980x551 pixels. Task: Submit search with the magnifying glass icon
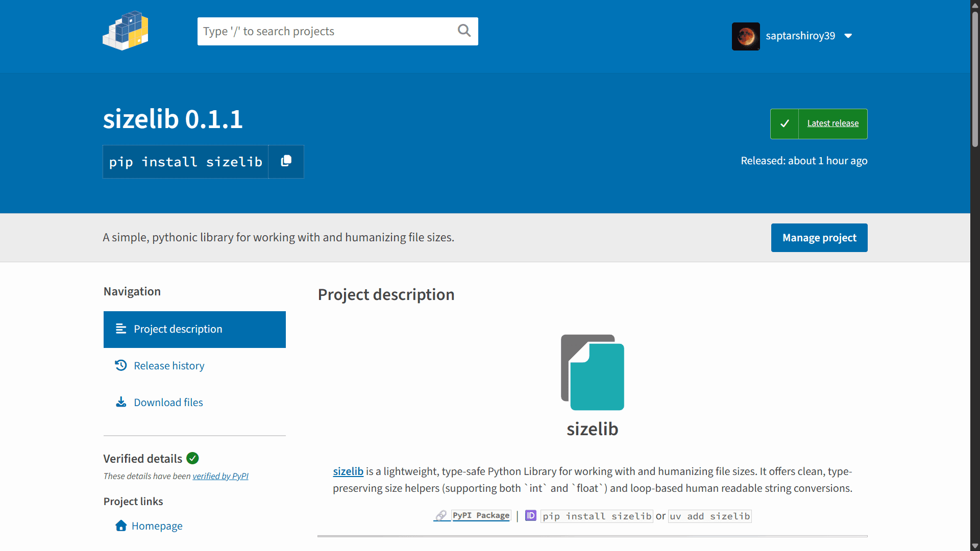[464, 31]
